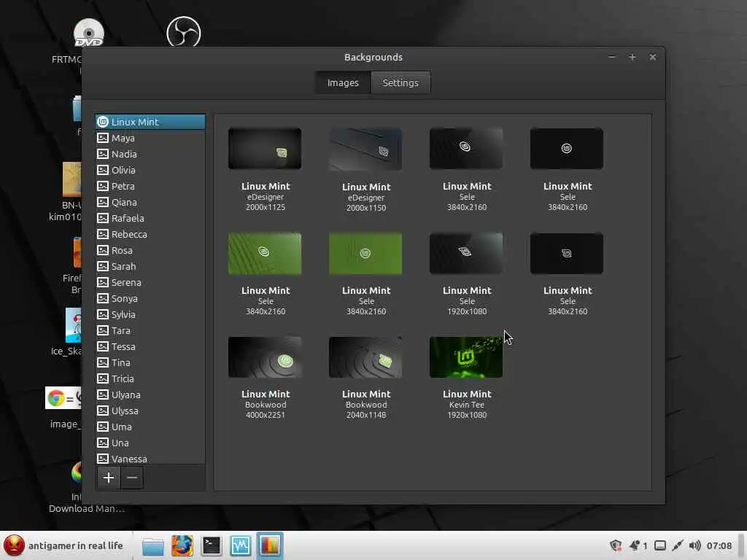Open the Rebecca backgrounds folder
747x560 pixels.
pyautogui.click(x=150, y=234)
